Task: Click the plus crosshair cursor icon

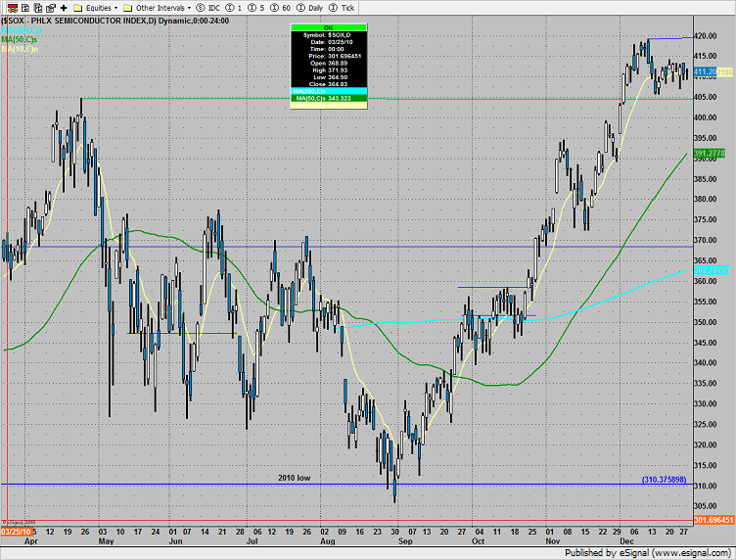Action: tap(64, 8)
